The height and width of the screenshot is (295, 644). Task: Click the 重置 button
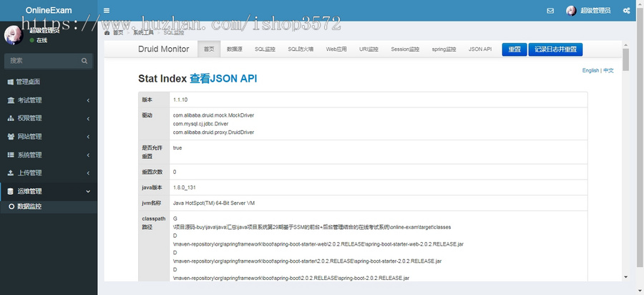pos(514,49)
